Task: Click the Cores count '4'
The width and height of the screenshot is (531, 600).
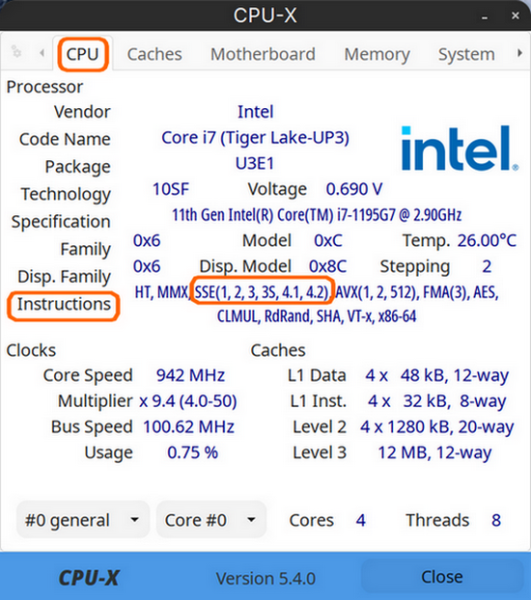Action: [361, 520]
